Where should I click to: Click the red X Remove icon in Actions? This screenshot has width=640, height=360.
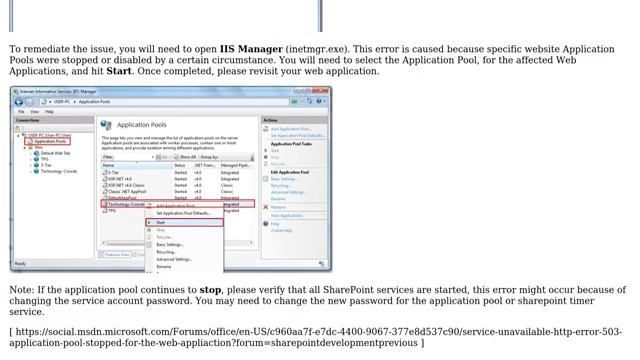click(x=266, y=207)
